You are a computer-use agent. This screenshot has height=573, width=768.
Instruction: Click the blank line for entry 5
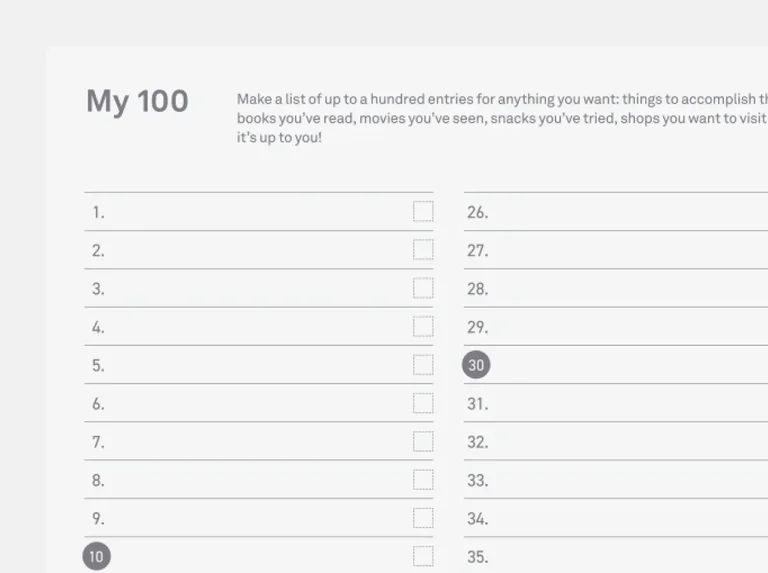pos(259,365)
